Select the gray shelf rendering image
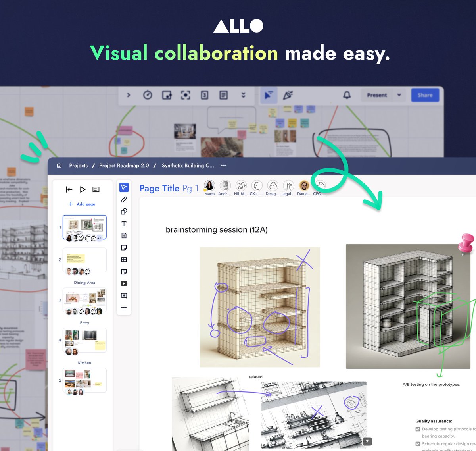Image resolution: width=476 pixels, height=451 pixels. click(x=408, y=306)
